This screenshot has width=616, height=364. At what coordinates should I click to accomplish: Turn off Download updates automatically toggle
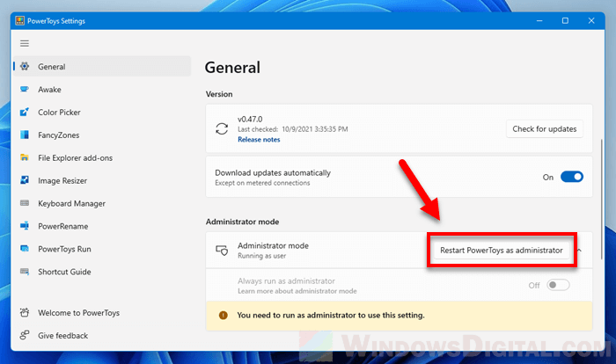tap(572, 177)
